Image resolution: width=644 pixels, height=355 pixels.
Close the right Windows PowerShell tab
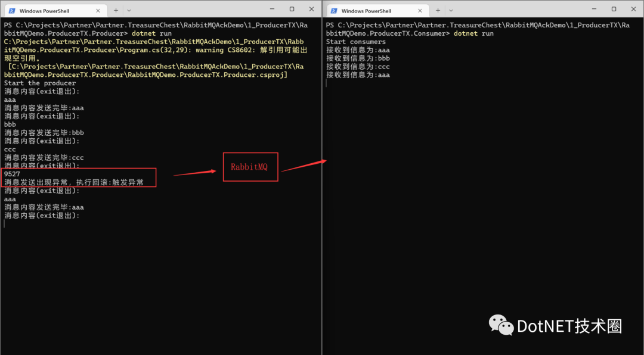coord(420,11)
